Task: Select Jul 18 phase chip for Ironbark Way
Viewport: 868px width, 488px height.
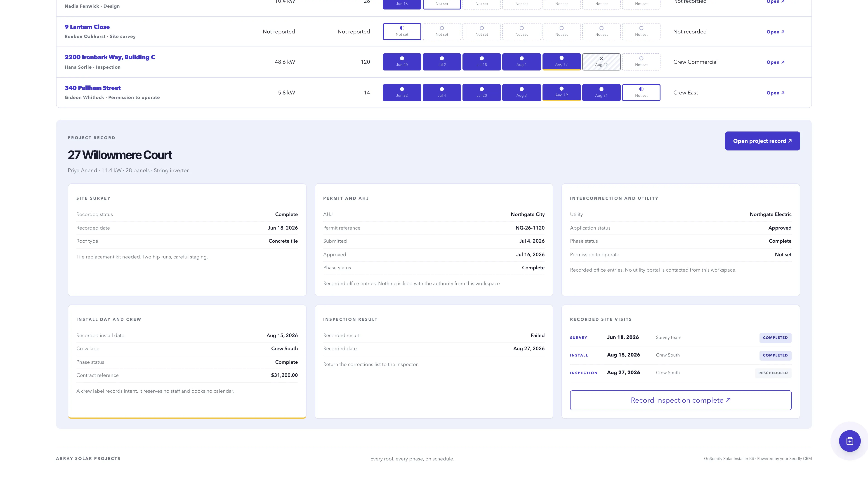Action: pyautogui.click(x=481, y=62)
